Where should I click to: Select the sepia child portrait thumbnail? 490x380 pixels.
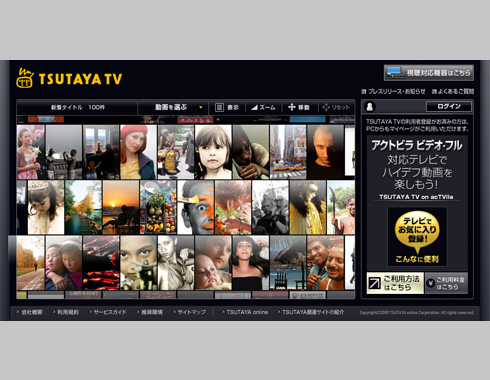(213, 152)
